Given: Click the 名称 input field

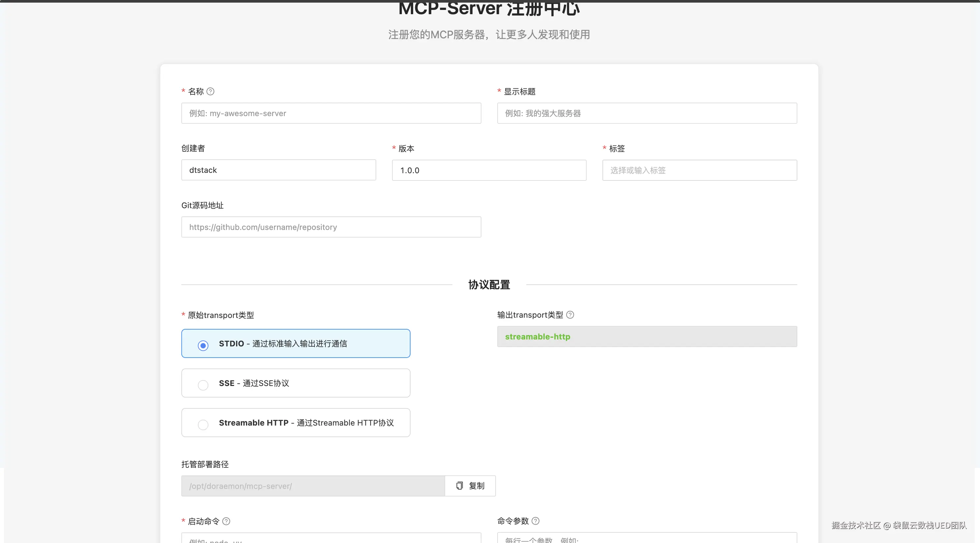Looking at the screenshot, I should point(331,113).
